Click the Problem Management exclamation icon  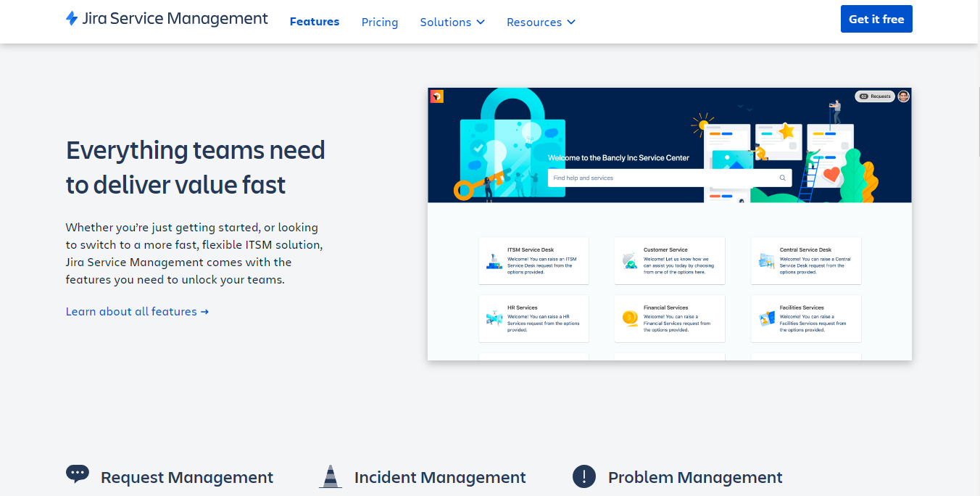[x=584, y=476]
